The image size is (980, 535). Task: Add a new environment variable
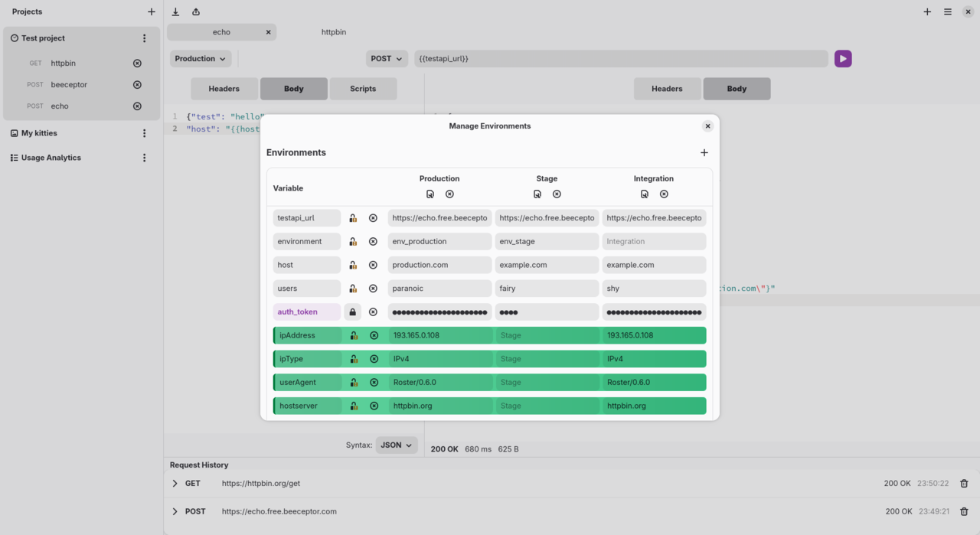pyautogui.click(x=704, y=153)
